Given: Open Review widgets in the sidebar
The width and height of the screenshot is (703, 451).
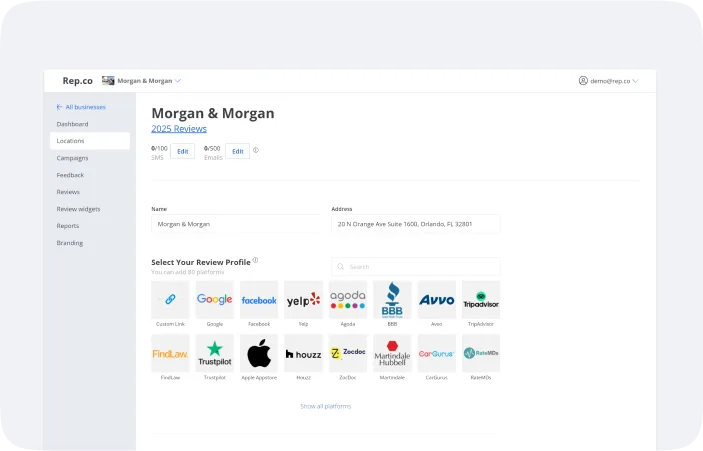Looking at the screenshot, I should pyautogui.click(x=78, y=209).
